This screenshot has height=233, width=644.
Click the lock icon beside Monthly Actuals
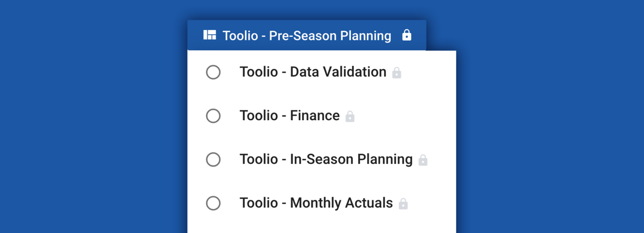[x=403, y=203]
